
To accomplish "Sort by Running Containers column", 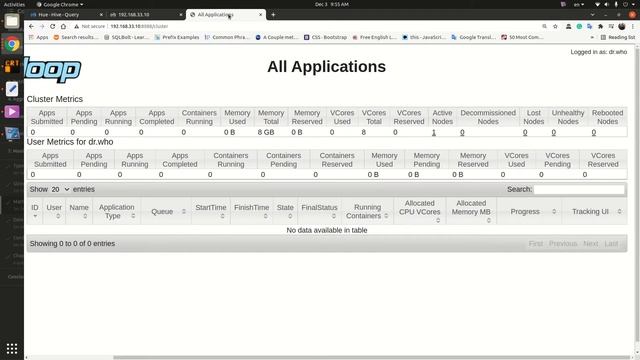I will pos(367,211).
